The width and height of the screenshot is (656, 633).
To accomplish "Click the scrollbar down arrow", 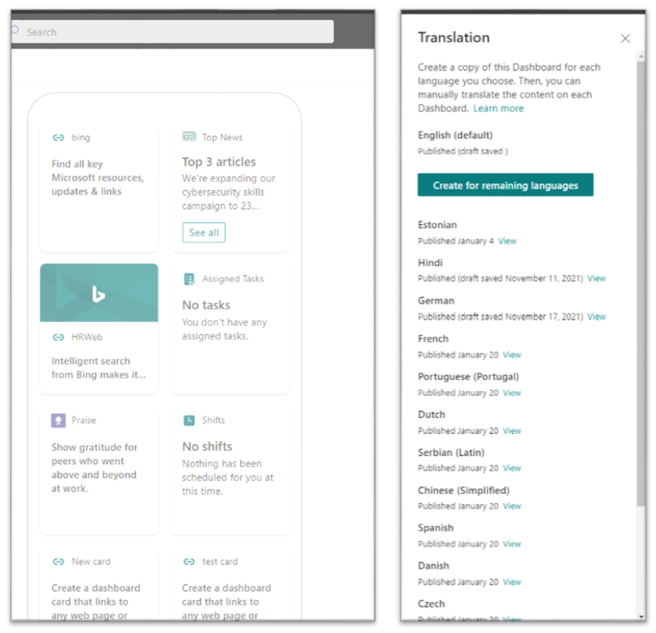I will [x=641, y=617].
